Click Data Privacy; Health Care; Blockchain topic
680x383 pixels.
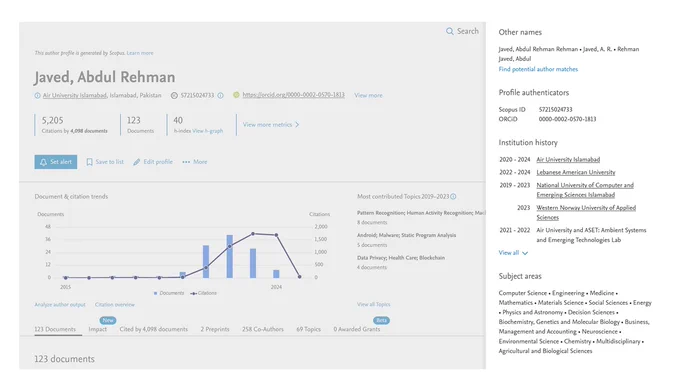[401, 258]
